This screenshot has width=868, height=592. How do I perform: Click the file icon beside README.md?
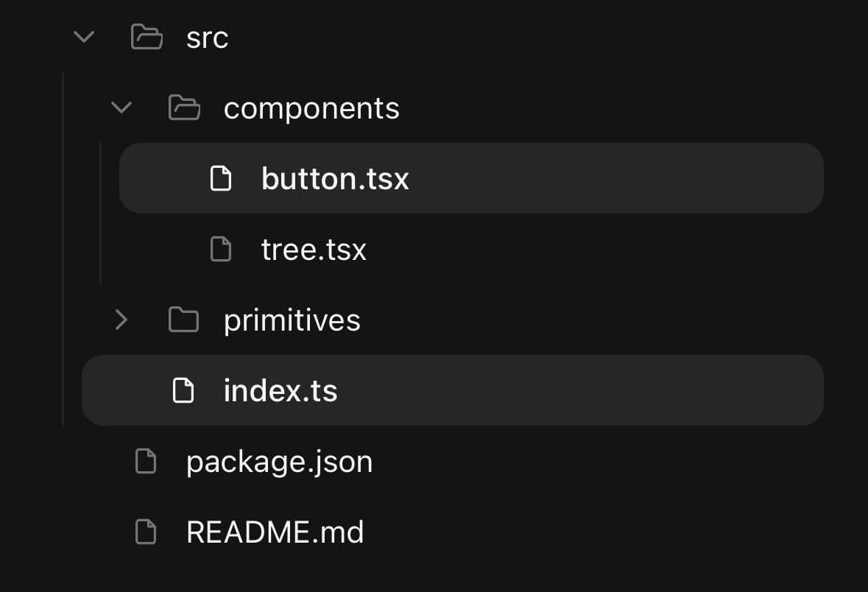tap(147, 532)
